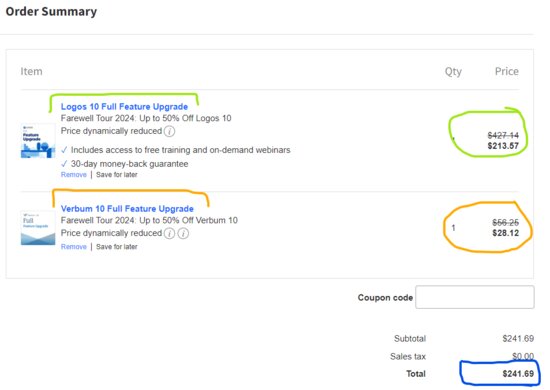This screenshot has width=550, height=390.
Task: Click the Verbum Full Feature Upgrade thumbnail
Action: pyautogui.click(x=38, y=228)
